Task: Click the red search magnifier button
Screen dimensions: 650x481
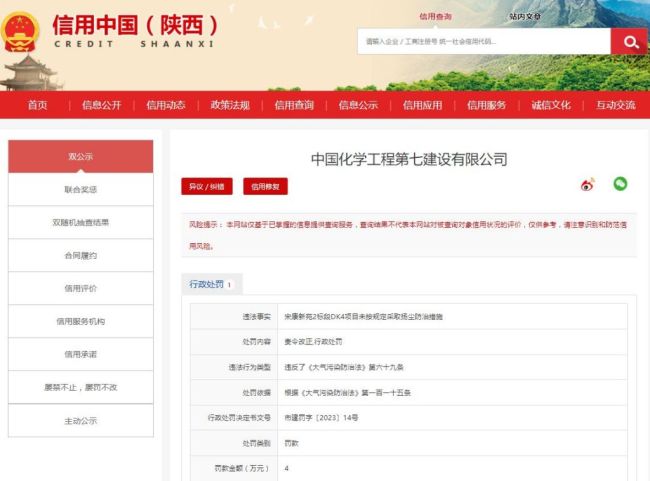Action: coord(629,41)
